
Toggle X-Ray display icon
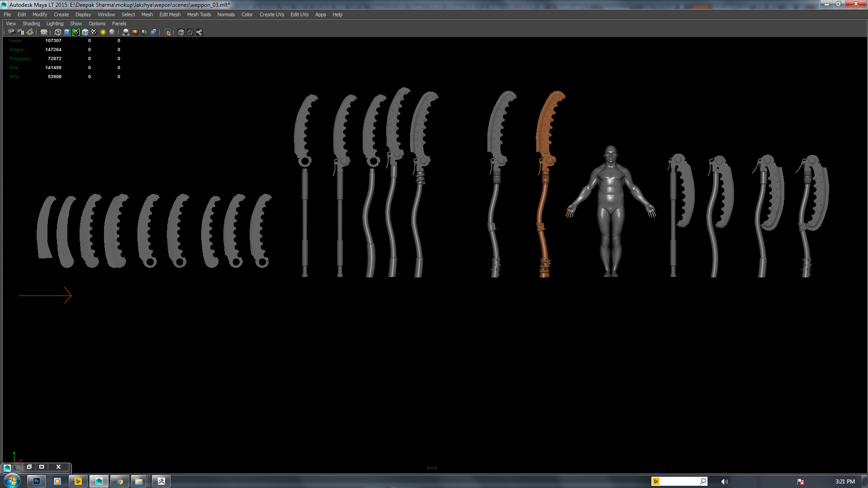[181, 32]
